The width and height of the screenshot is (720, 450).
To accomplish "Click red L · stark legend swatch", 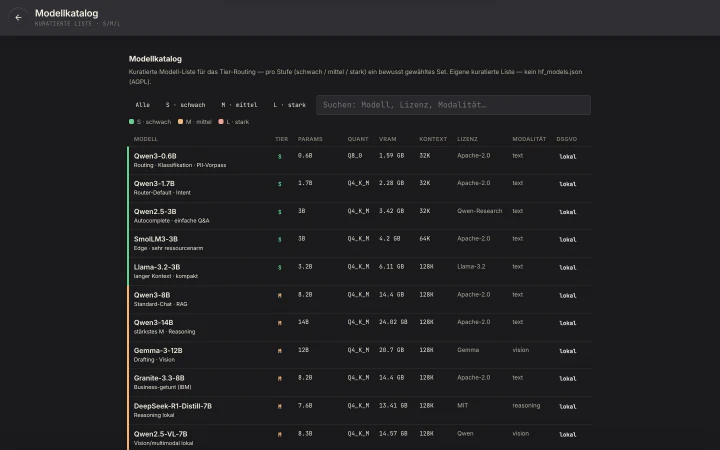I will [x=221, y=122].
